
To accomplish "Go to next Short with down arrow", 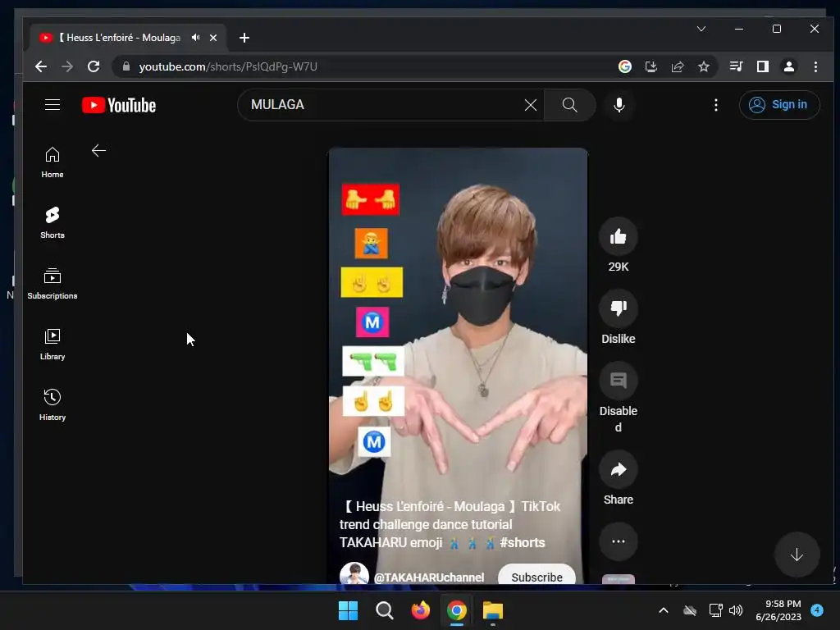I will pos(797,555).
